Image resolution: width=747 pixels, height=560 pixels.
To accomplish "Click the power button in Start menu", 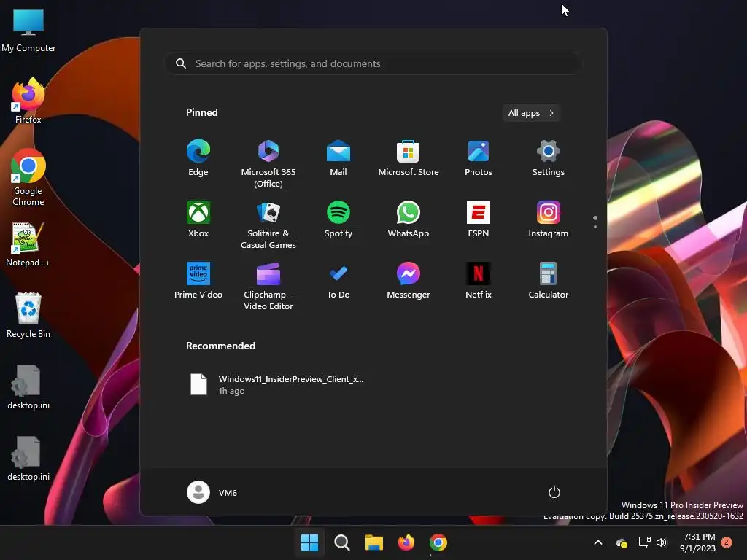I will click(554, 492).
